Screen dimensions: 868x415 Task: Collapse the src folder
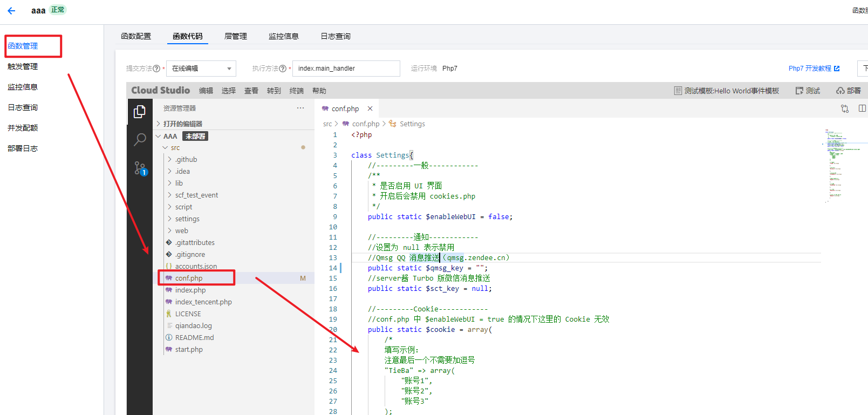click(x=234, y=147)
